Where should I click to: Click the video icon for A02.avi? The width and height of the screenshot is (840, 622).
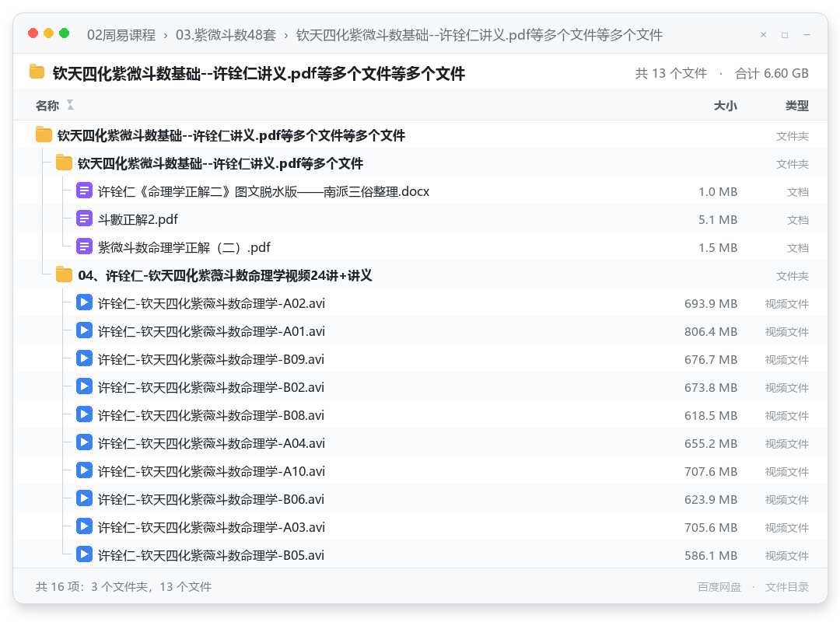(x=84, y=302)
